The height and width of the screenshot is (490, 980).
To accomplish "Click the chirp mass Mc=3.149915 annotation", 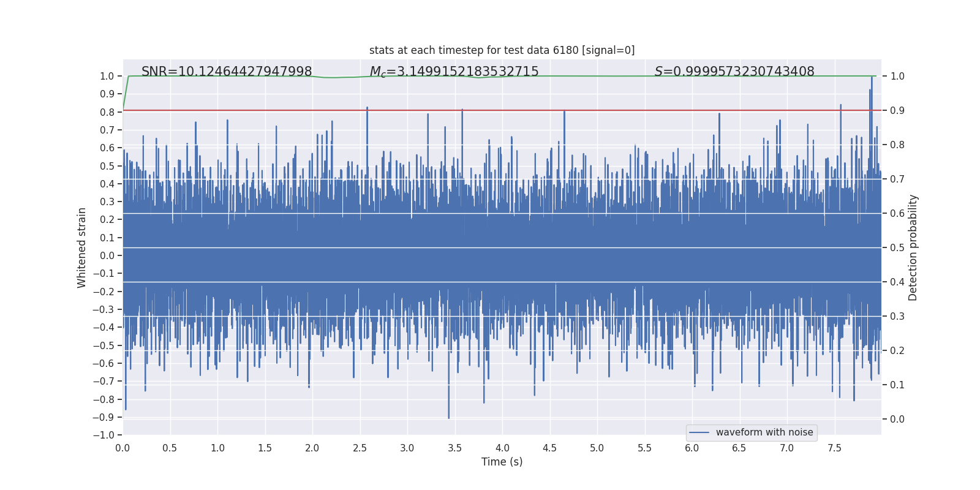I will pos(454,72).
